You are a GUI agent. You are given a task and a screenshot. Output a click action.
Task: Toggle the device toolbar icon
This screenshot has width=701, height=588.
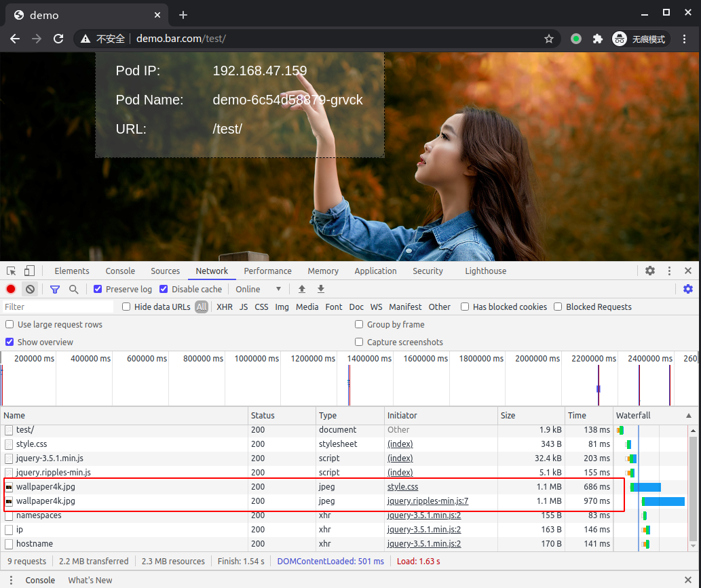tap(29, 271)
